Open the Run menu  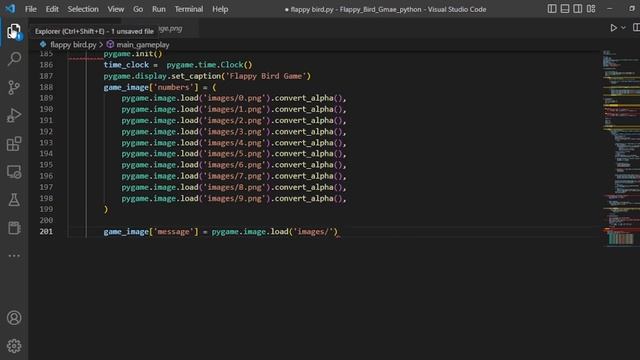coord(159,9)
